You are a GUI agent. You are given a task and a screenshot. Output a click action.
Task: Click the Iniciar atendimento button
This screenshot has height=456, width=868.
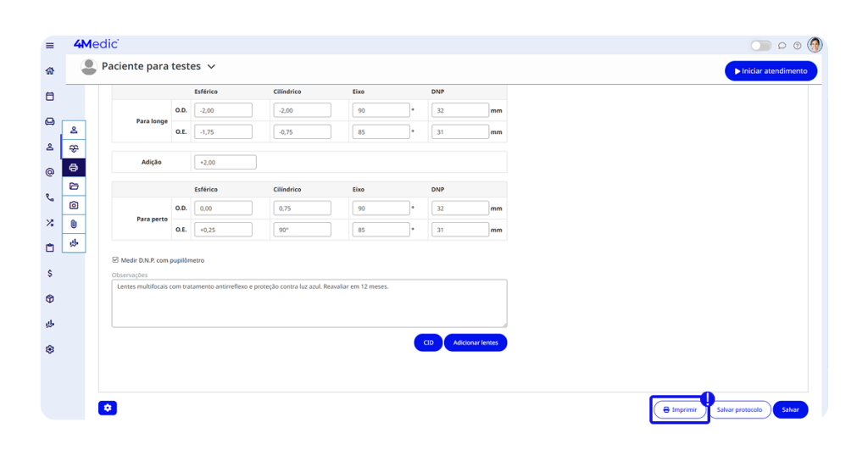771,71
